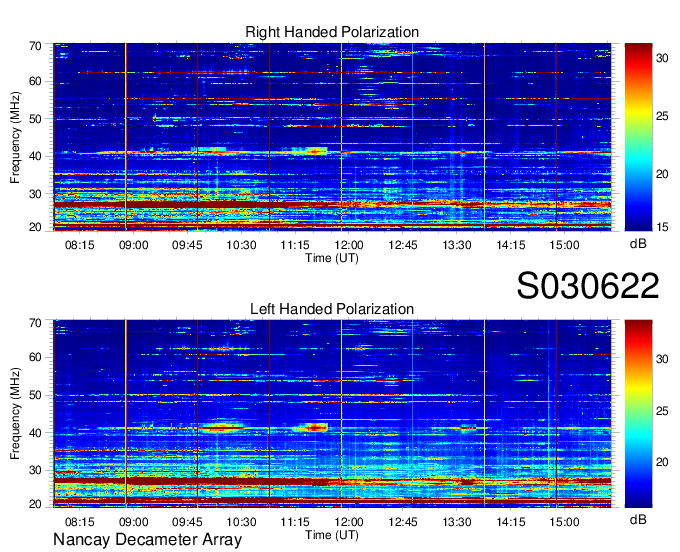Click 30 MHz tick on Right Handed plot
This screenshot has width=680, height=552.
[35, 194]
